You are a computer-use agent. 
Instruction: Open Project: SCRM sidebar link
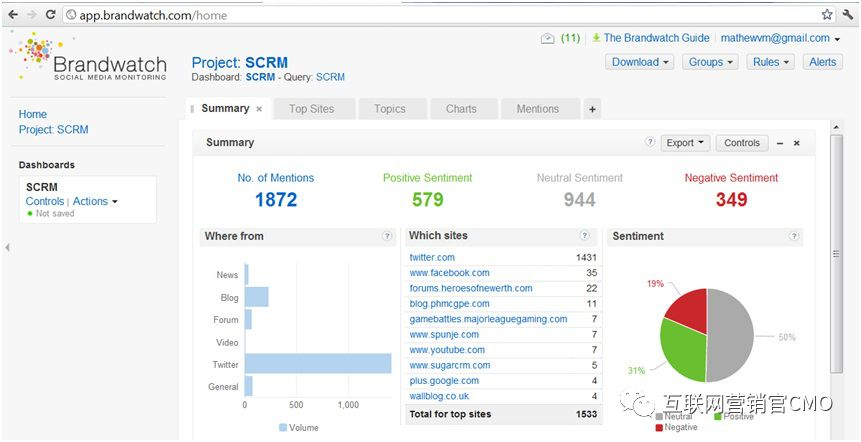point(53,130)
